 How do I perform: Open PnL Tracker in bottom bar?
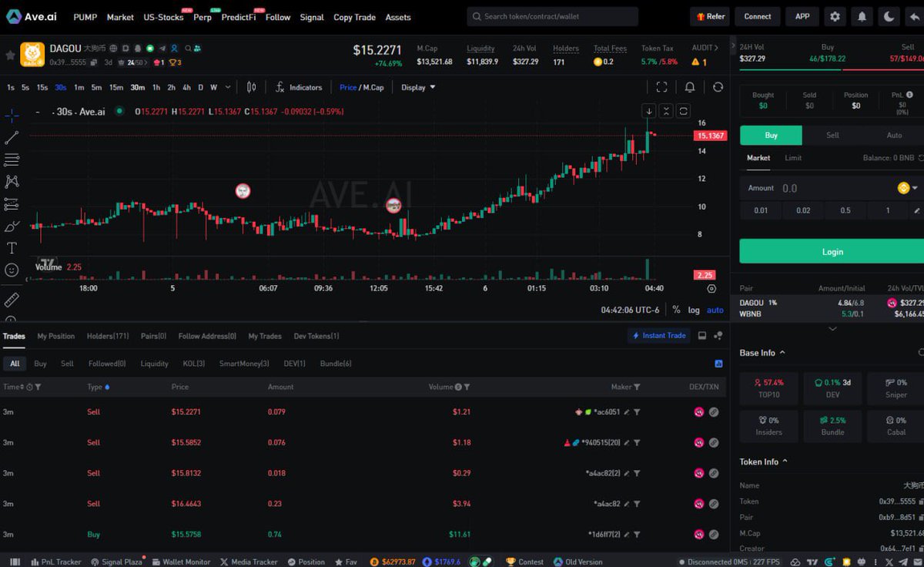55,562
